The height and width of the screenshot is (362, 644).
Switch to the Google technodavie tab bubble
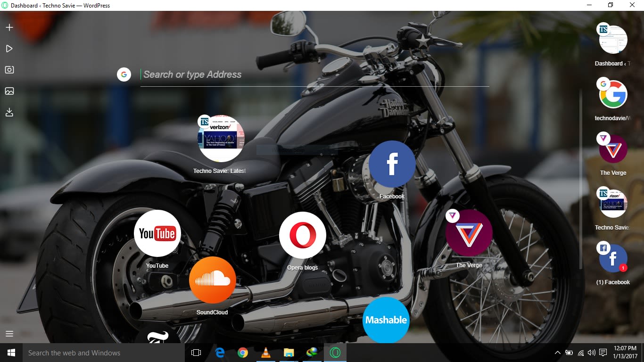[613, 94]
